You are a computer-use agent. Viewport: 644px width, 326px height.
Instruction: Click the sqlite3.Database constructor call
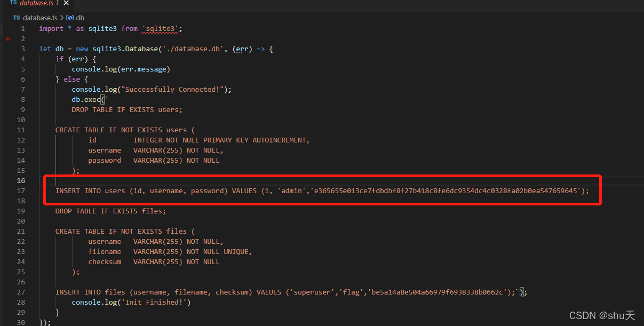pos(125,49)
